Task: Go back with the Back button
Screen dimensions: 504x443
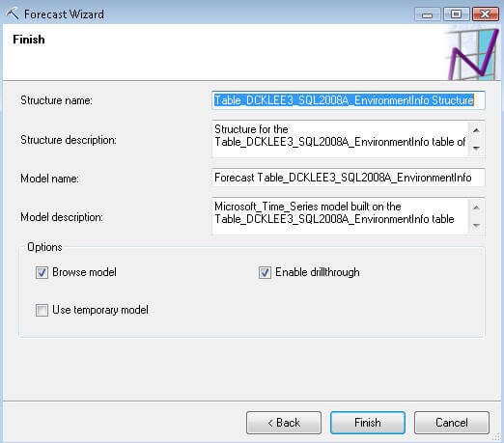Action: point(284,423)
